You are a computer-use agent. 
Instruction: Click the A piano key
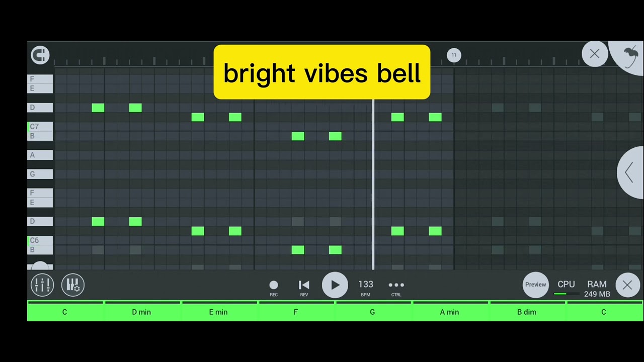click(x=40, y=155)
